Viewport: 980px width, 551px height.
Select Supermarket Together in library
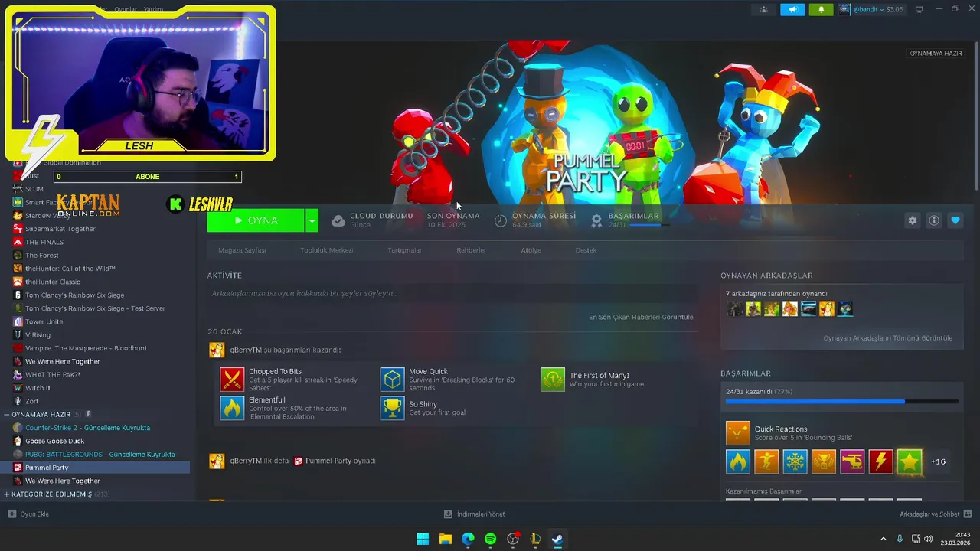pos(60,229)
